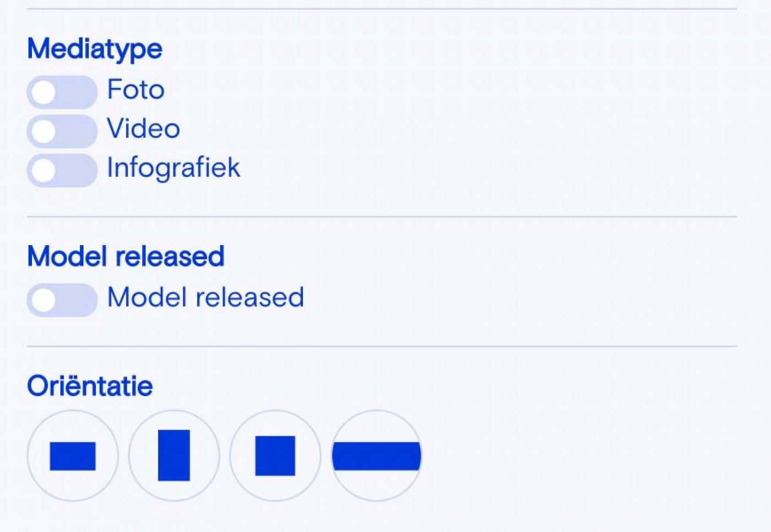Click the Oriëntatie section heading
771x532 pixels.
90,386
